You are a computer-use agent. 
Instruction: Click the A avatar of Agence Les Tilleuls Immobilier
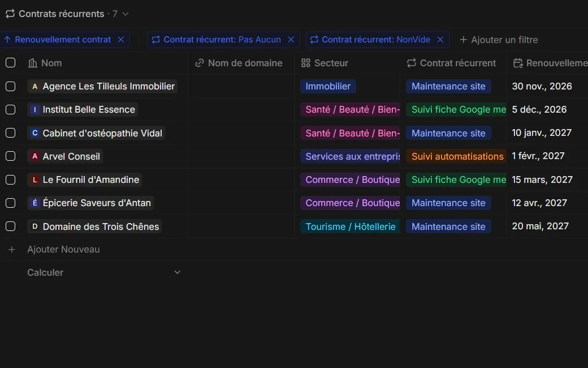(35, 87)
